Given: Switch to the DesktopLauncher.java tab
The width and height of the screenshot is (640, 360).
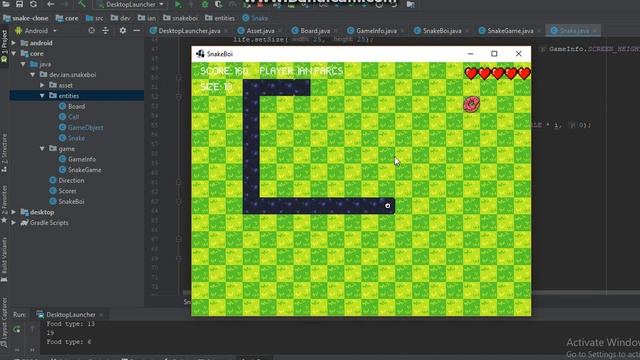Looking at the screenshot, I should 189,31.
